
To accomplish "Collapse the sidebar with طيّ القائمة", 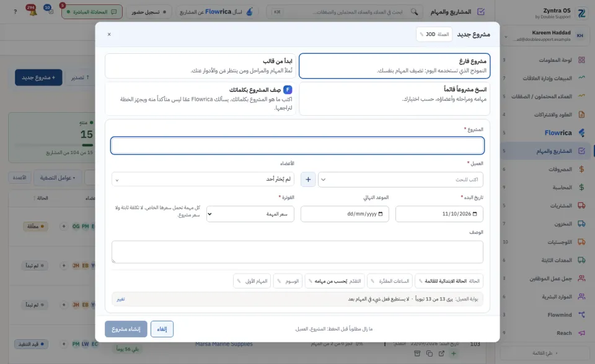I will pyautogui.click(x=545, y=353).
